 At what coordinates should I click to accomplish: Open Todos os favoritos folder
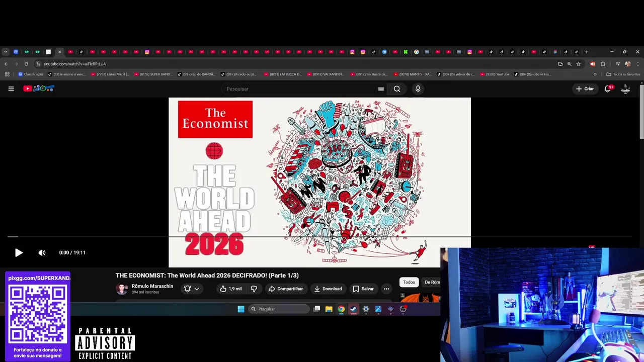tap(623, 74)
